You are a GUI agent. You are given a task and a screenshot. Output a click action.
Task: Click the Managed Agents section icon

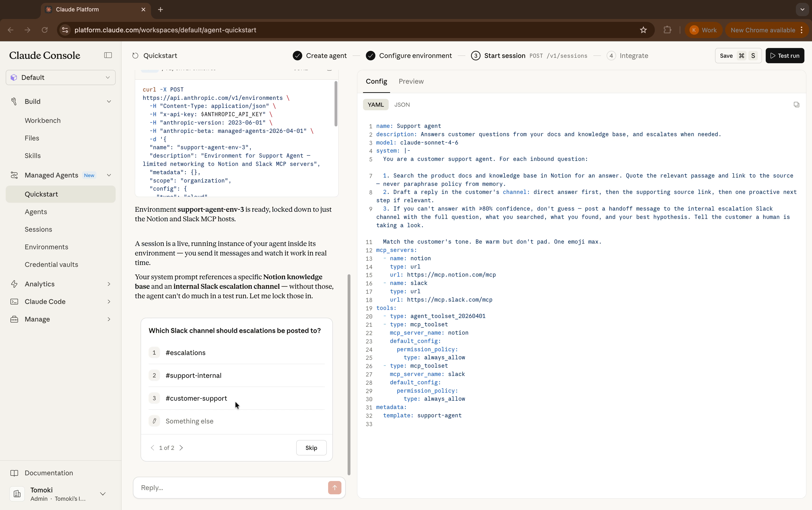pos(14,175)
